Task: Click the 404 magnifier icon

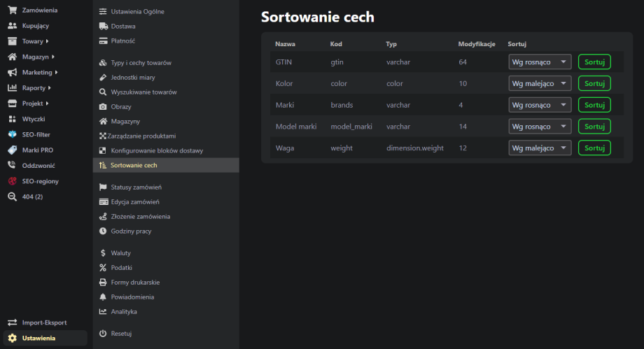Action: coord(12,197)
